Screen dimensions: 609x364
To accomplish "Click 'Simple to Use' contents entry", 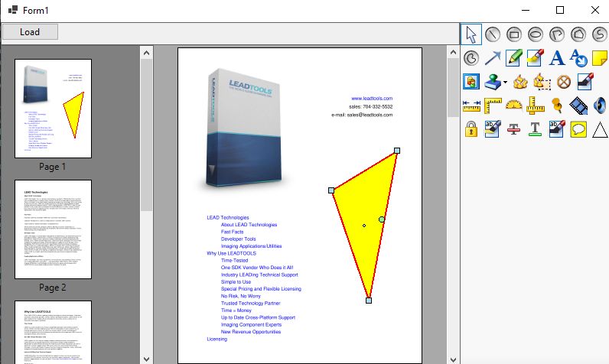I will pyautogui.click(x=236, y=281).
